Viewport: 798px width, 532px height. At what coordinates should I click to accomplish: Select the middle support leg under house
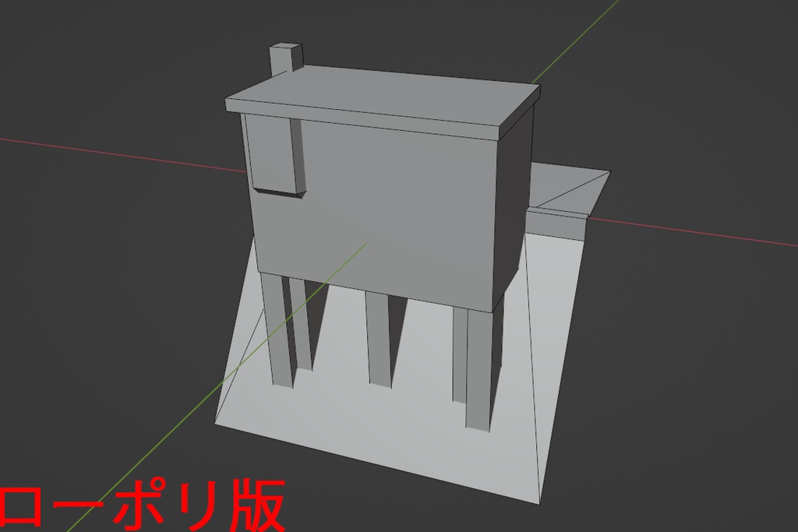click(380, 340)
